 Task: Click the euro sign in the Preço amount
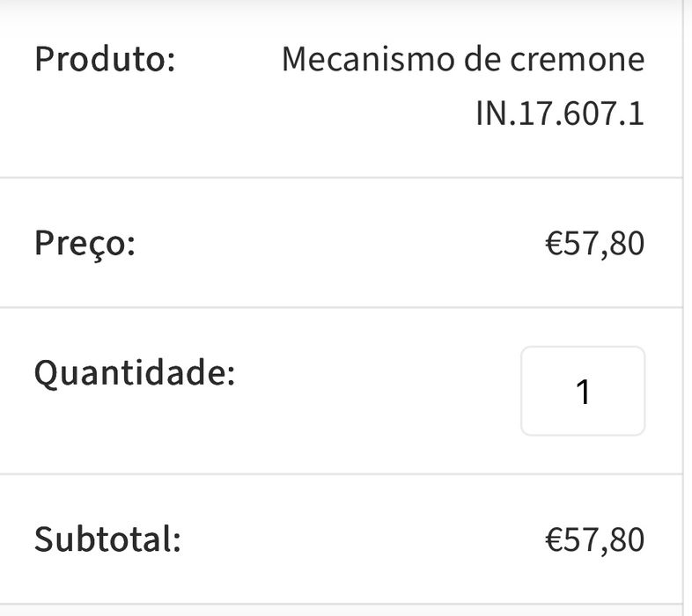[553, 243]
